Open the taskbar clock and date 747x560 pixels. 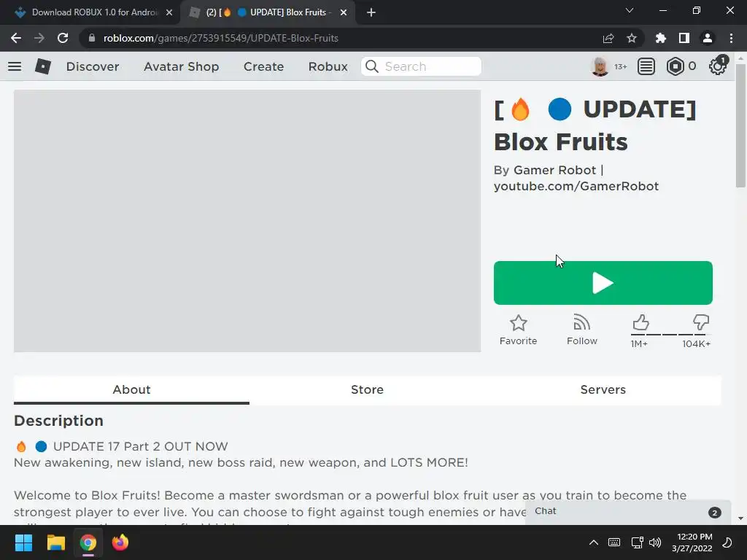pos(692,542)
